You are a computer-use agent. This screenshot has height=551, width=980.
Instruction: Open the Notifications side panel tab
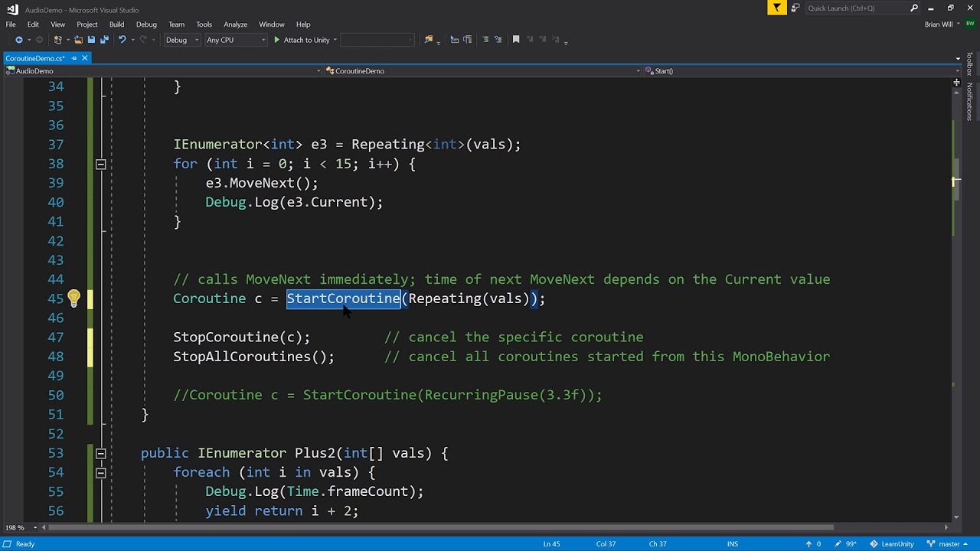969,101
